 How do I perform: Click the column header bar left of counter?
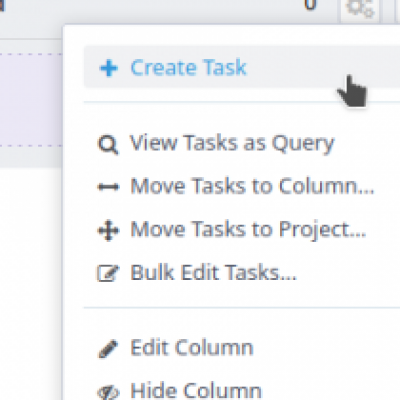(x=150, y=10)
